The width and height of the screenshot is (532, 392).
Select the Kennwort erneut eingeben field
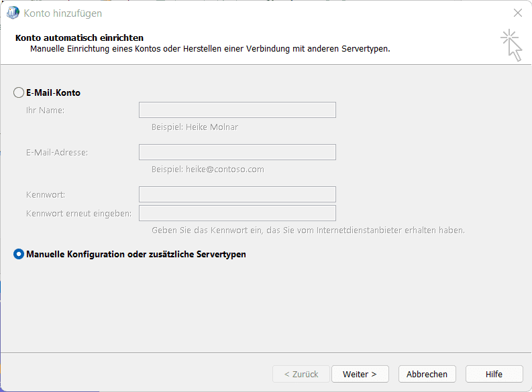click(x=237, y=213)
